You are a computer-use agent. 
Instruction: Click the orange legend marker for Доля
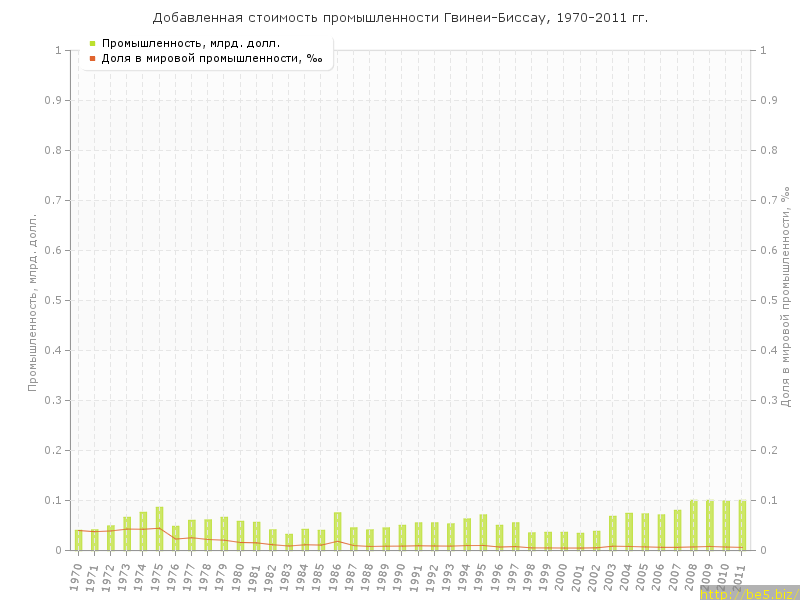coord(92,58)
